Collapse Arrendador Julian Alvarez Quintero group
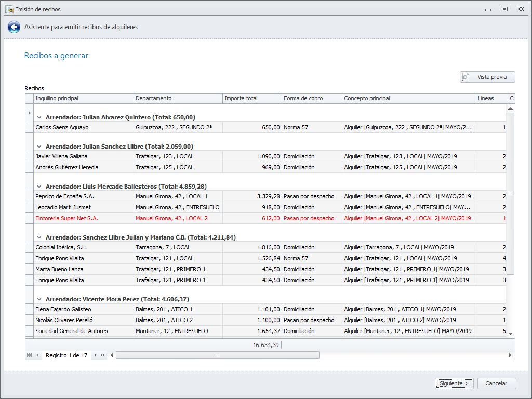The width and height of the screenshot is (532, 399). [x=39, y=117]
